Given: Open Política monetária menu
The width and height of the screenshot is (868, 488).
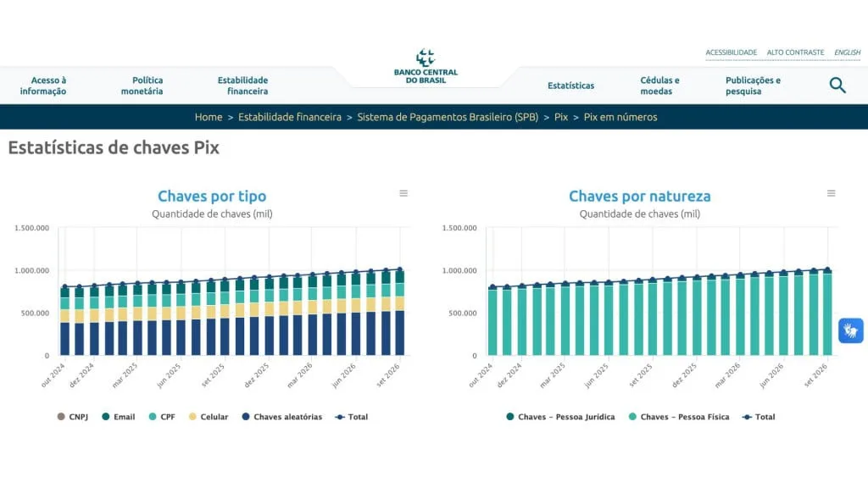Looking at the screenshot, I should pos(142,86).
